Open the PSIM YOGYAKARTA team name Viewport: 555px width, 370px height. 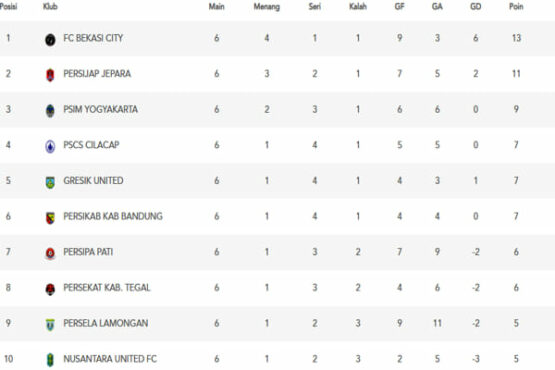[x=101, y=109]
